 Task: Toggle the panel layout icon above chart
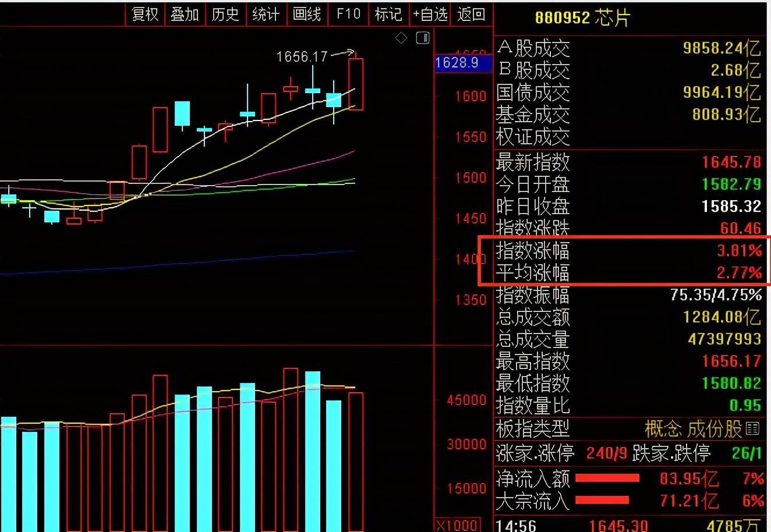(423, 38)
